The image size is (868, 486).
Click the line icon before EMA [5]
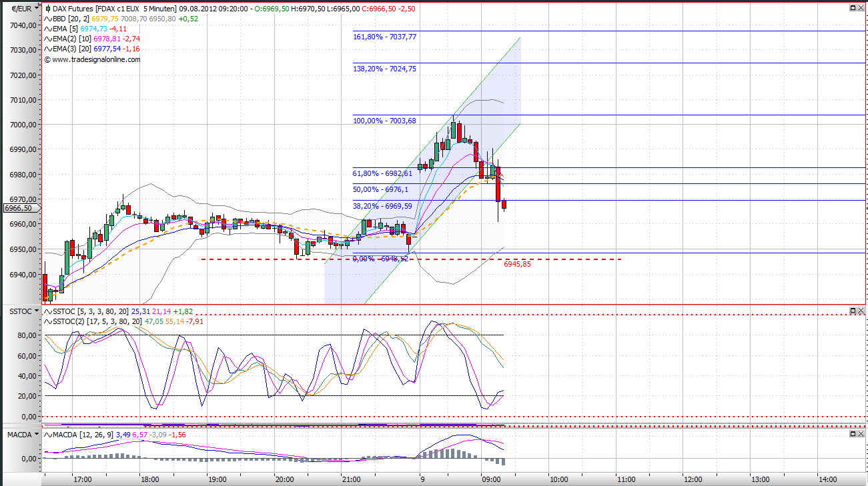click(48, 29)
